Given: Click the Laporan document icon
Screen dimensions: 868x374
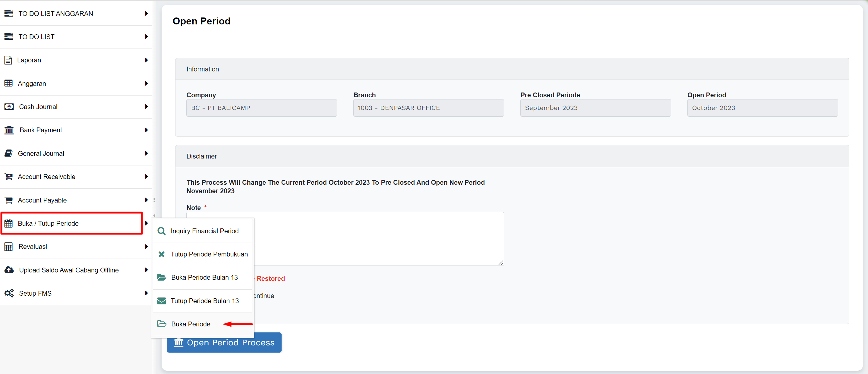Looking at the screenshot, I should tap(8, 60).
